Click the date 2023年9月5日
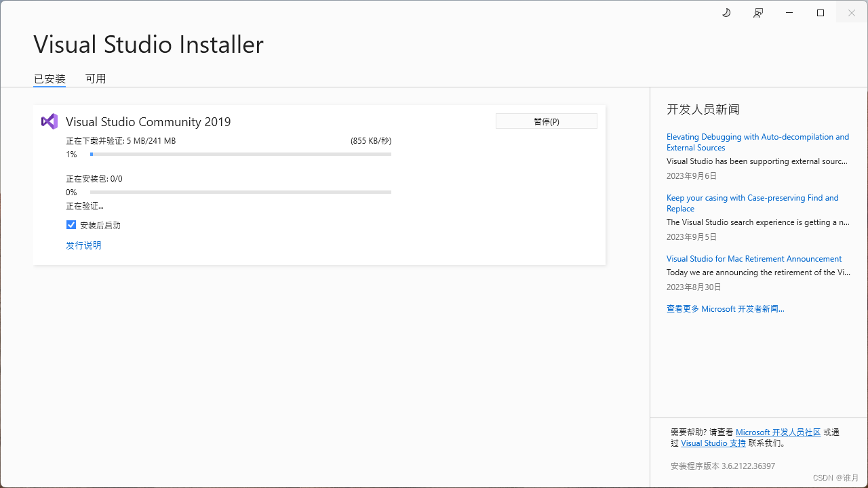The image size is (868, 488). 692,237
